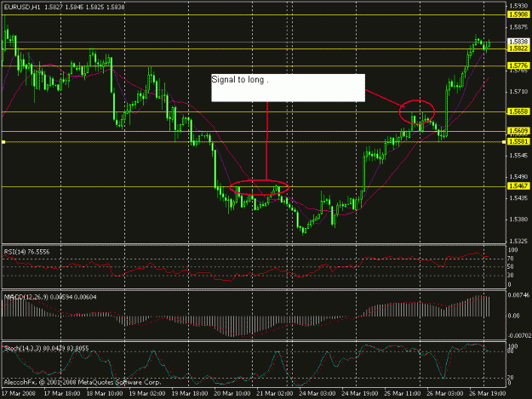Click the 1.5581 price level label
Viewport: 532px width, 399px height.
pyautogui.click(x=518, y=141)
